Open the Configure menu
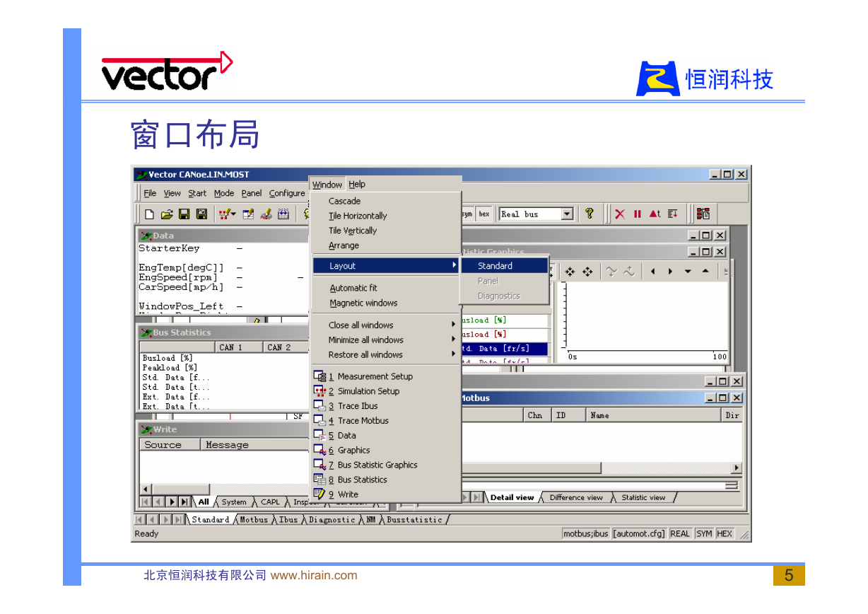The height and width of the screenshot is (614, 868). (287, 193)
